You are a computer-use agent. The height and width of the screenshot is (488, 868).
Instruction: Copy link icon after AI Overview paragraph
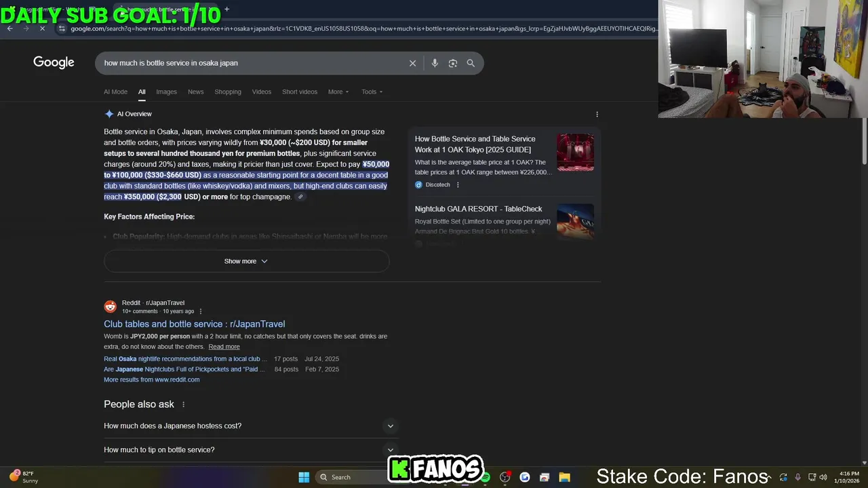(x=300, y=197)
